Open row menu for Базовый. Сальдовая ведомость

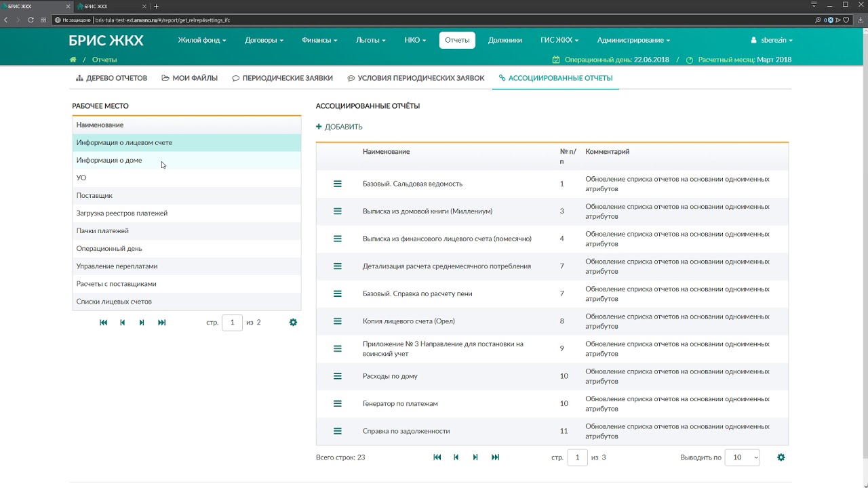tap(338, 184)
